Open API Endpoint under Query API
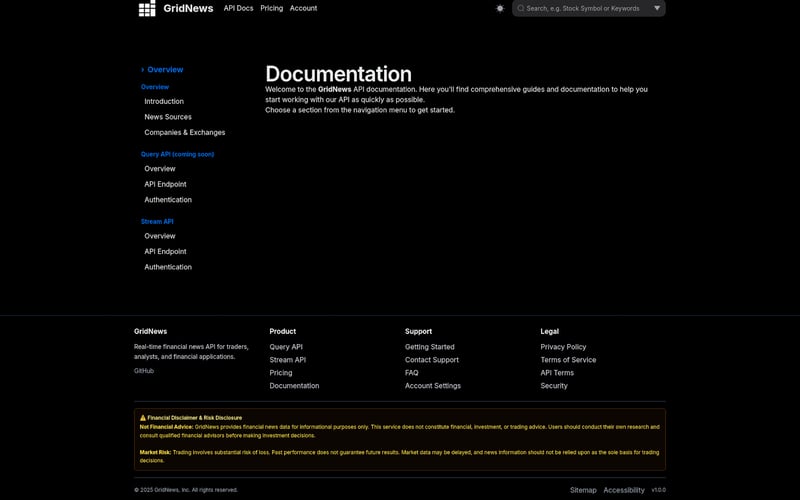The image size is (800, 500). point(165,184)
